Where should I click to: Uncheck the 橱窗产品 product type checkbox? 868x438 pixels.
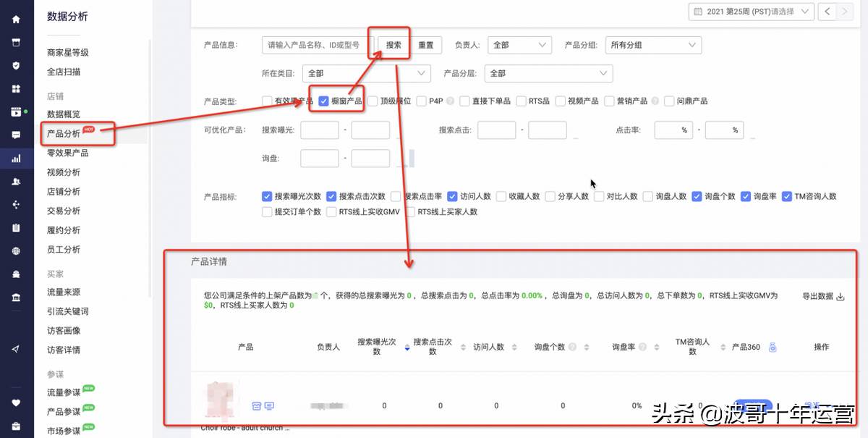[323, 101]
